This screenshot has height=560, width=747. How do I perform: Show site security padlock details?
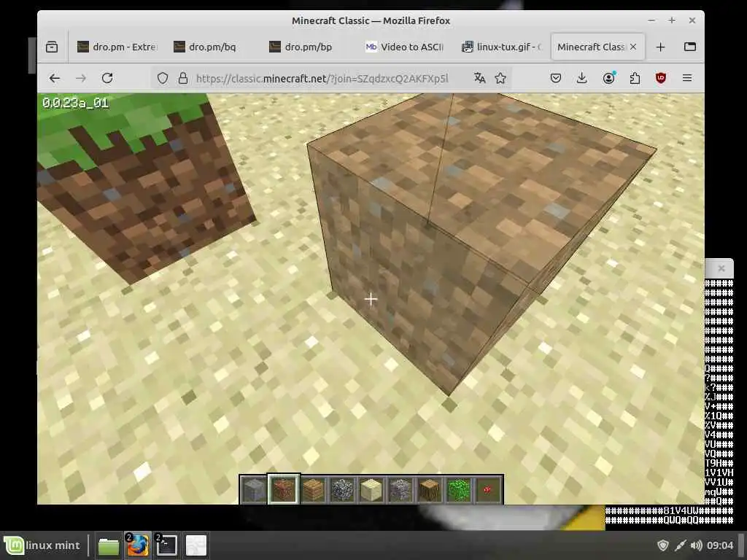pyautogui.click(x=183, y=78)
